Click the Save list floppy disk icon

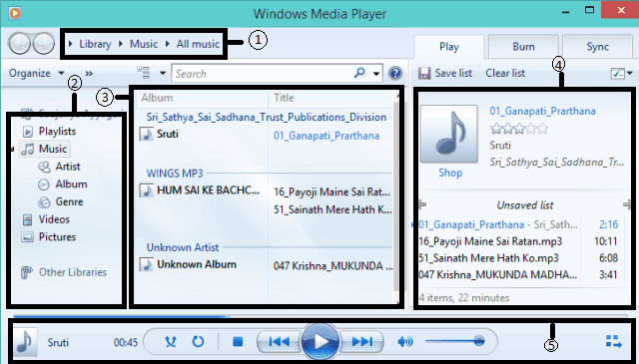click(424, 73)
